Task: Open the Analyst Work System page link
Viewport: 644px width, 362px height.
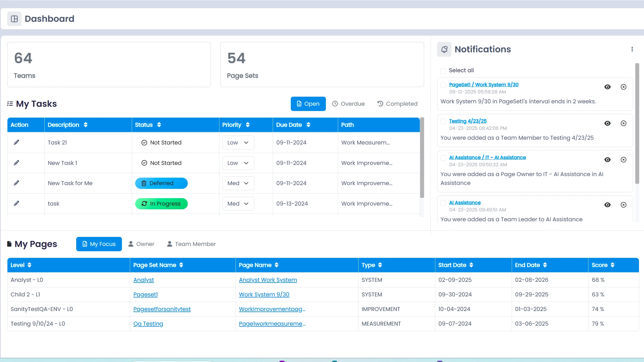Action: 268,280
